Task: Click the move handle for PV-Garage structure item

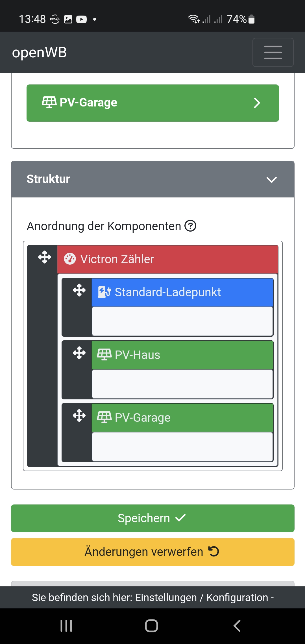Action: point(79,416)
